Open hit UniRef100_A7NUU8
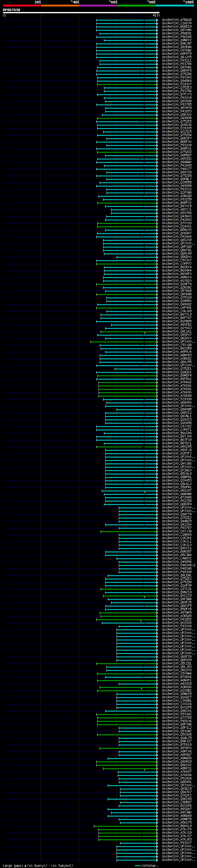 point(177,20)
